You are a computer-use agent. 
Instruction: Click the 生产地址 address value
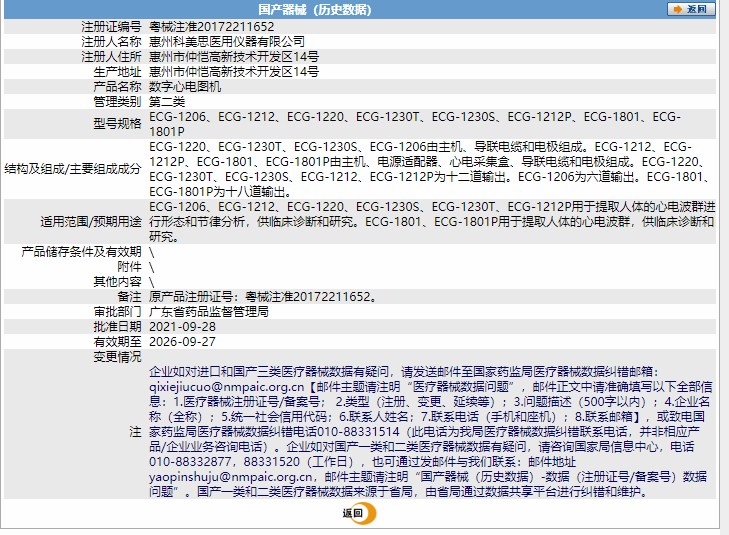point(234,72)
